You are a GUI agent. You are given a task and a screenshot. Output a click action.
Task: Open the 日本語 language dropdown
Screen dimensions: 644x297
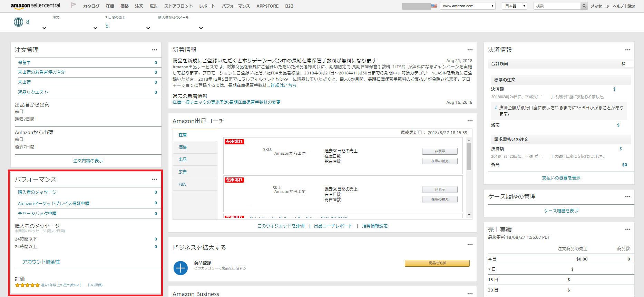click(x=514, y=6)
